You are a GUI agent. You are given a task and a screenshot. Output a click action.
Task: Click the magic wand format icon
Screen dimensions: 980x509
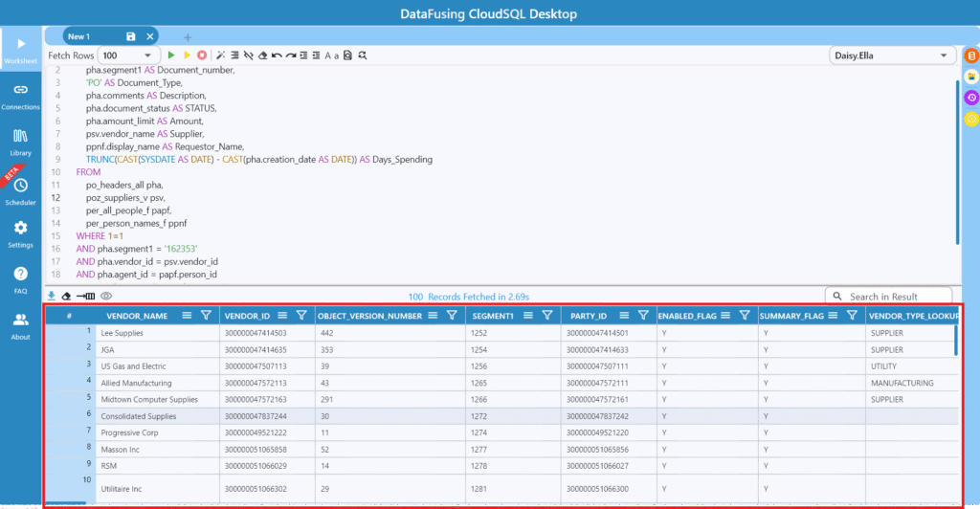coord(220,55)
